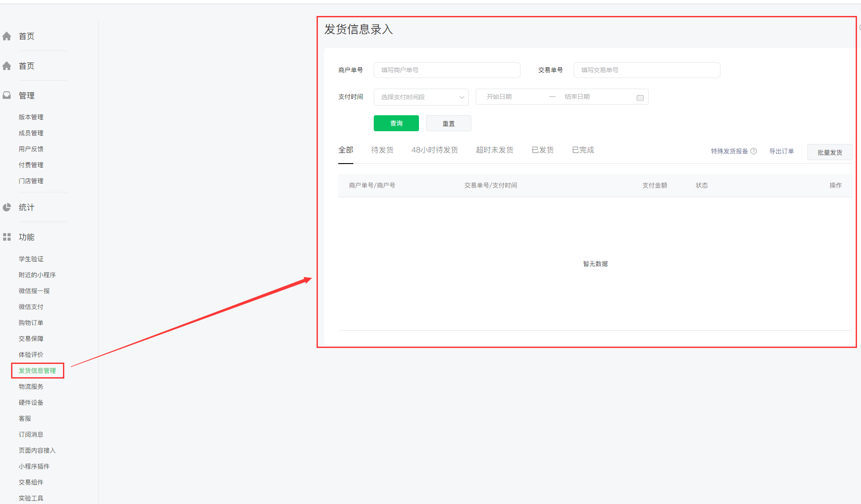Switch to the 待发货 tab
Viewport: 861px width, 504px height.
pos(382,150)
